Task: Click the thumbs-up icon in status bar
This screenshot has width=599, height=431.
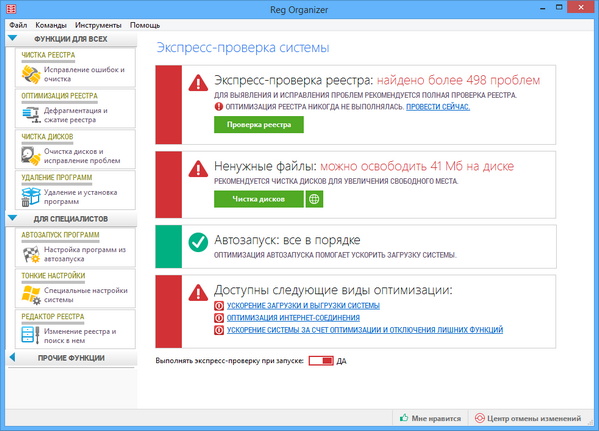Action: point(404,418)
